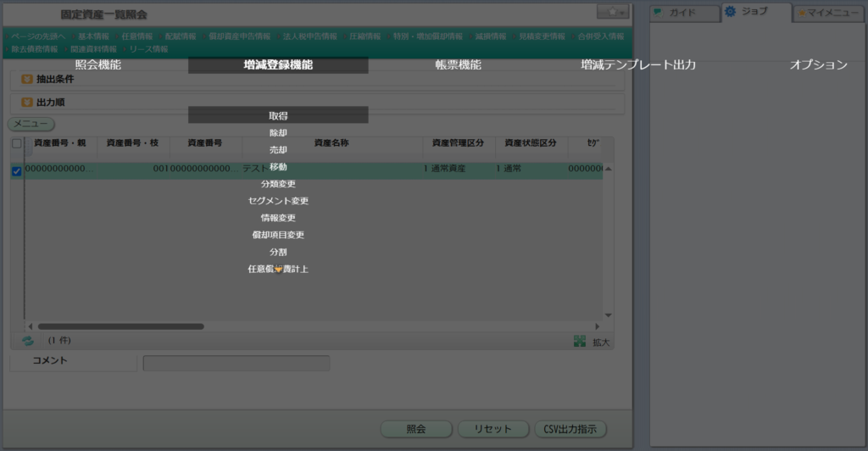This screenshot has width=868, height=451.
Task: Switch to the マイメニュー tab
Action: [x=828, y=13]
